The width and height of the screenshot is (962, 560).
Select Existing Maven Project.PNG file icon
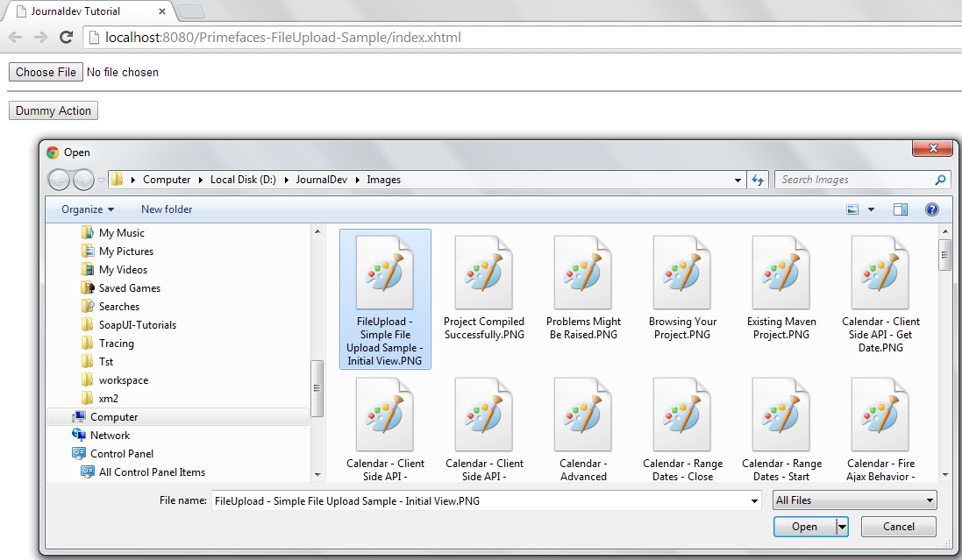point(780,273)
